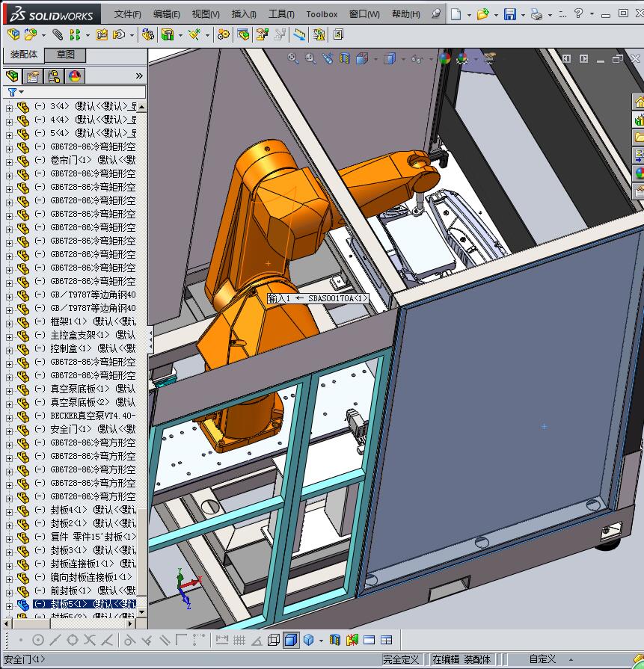Click the Linear Component Pattern icon

[75, 34]
